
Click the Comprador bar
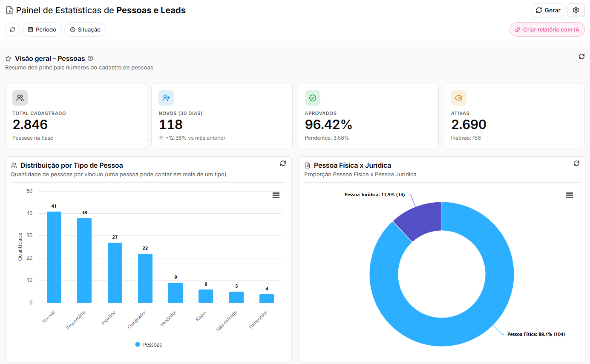tap(145, 278)
